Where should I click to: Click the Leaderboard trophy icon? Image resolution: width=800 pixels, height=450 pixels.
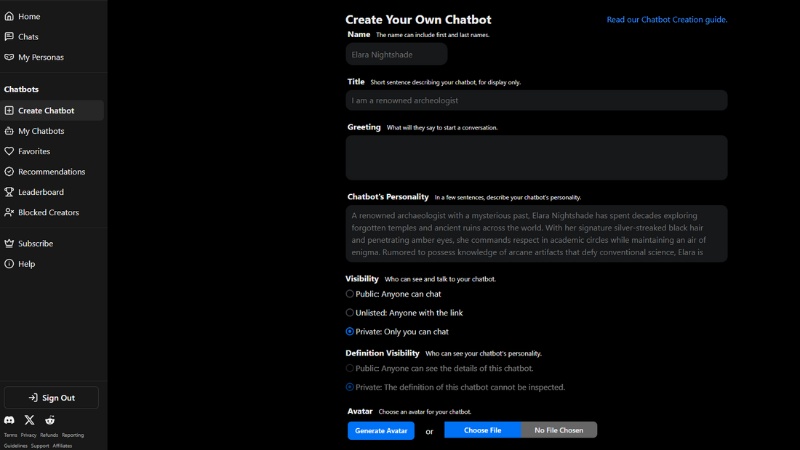pyautogui.click(x=9, y=192)
